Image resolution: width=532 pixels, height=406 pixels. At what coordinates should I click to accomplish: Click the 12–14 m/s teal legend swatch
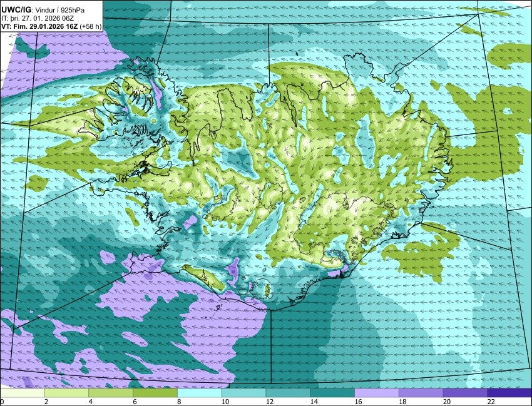click(x=288, y=393)
